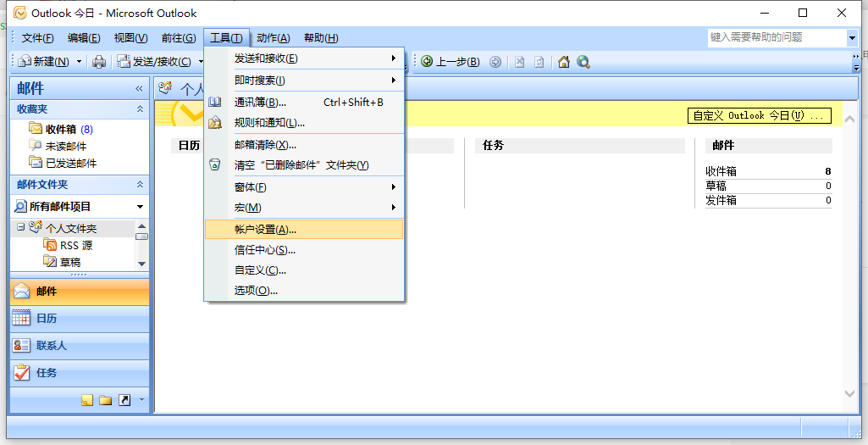The height and width of the screenshot is (445, 868).
Task: Open configure buttons dropdown arrow
Action: [x=141, y=399]
